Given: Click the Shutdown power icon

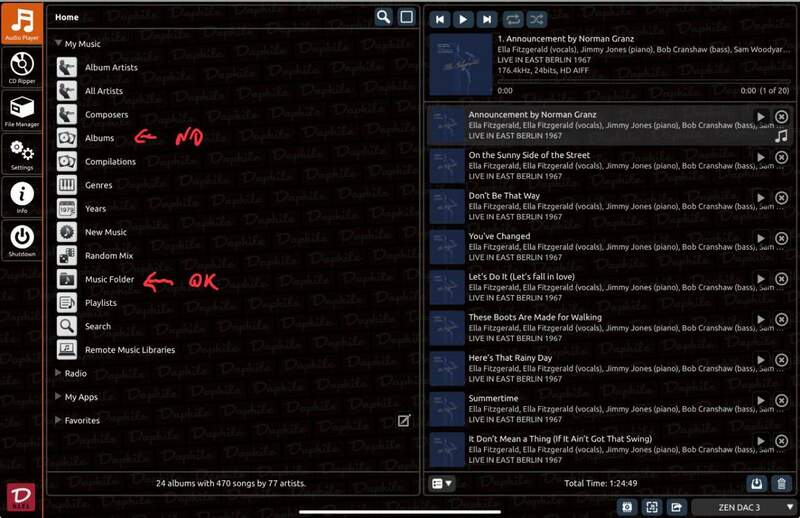Looking at the screenshot, I should pos(21,241).
